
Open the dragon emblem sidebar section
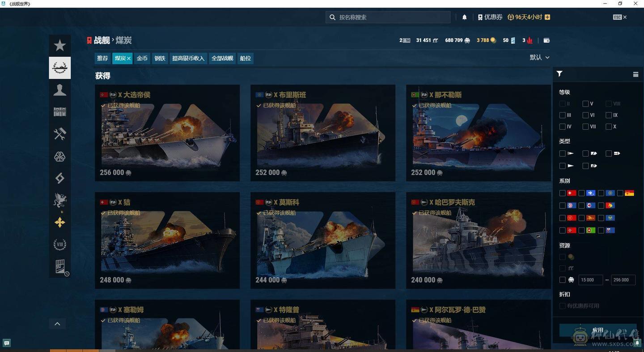pos(59,200)
